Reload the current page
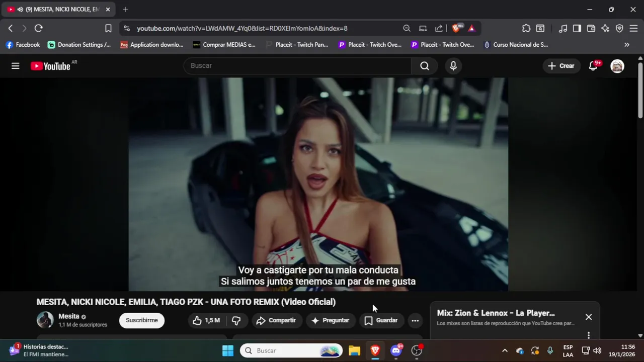Screen dimensions: 644x362 pyautogui.click(x=39, y=28)
